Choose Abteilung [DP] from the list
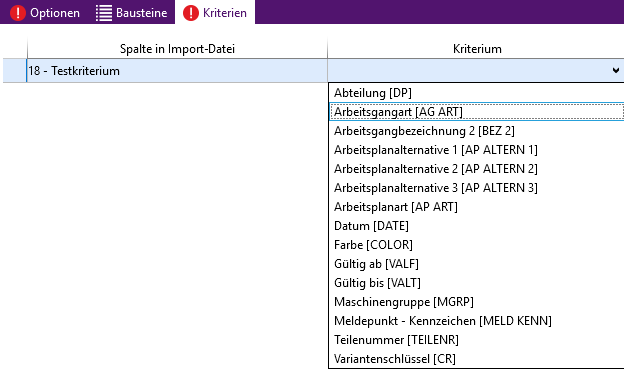This screenshot has height=369, width=624. (x=476, y=93)
